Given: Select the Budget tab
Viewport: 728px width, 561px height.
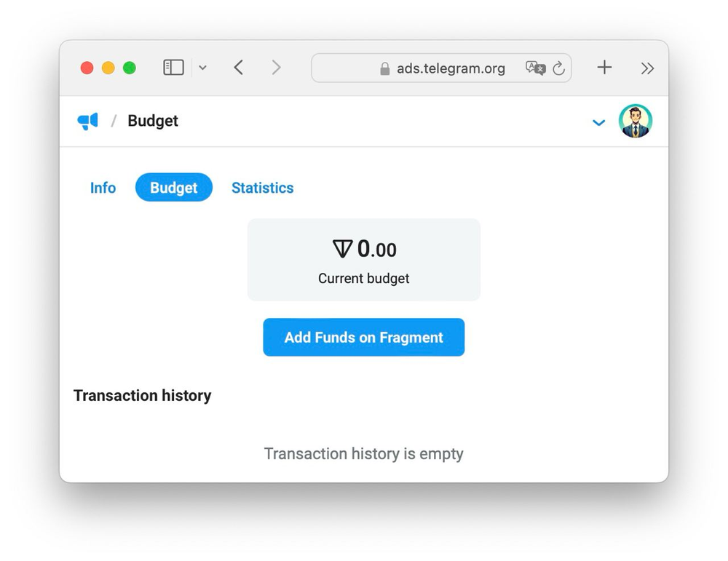Looking at the screenshot, I should click(173, 188).
